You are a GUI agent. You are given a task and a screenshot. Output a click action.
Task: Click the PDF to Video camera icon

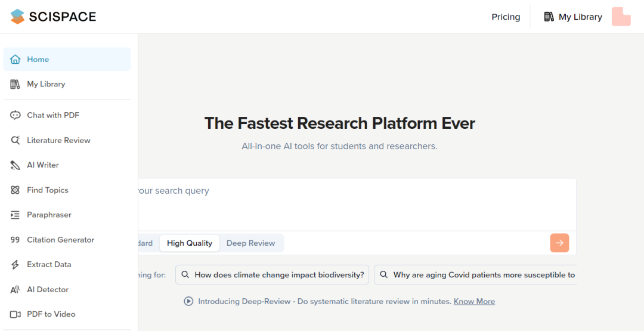(x=15, y=314)
